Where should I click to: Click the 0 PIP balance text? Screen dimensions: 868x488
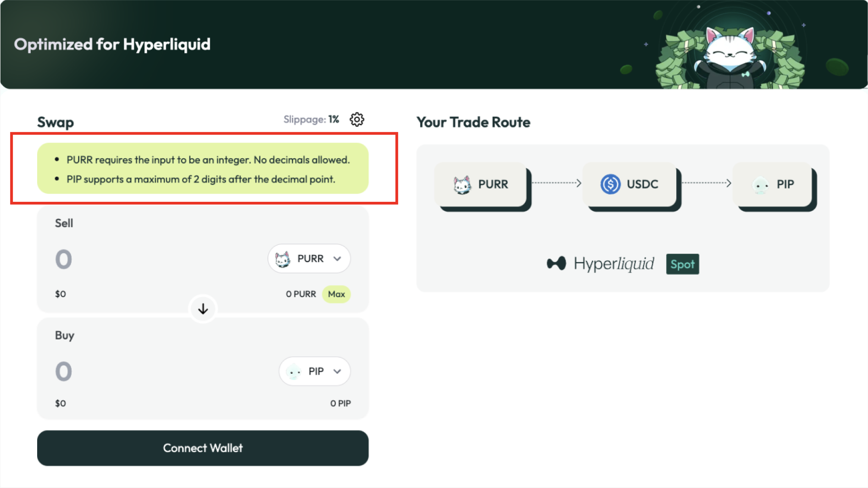pos(340,403)
